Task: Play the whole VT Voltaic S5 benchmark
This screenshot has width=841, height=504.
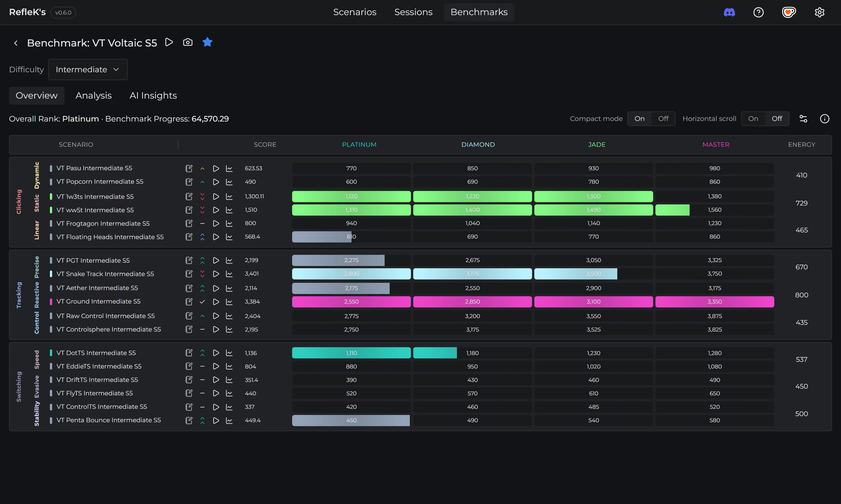Action: tap(169, 42)
